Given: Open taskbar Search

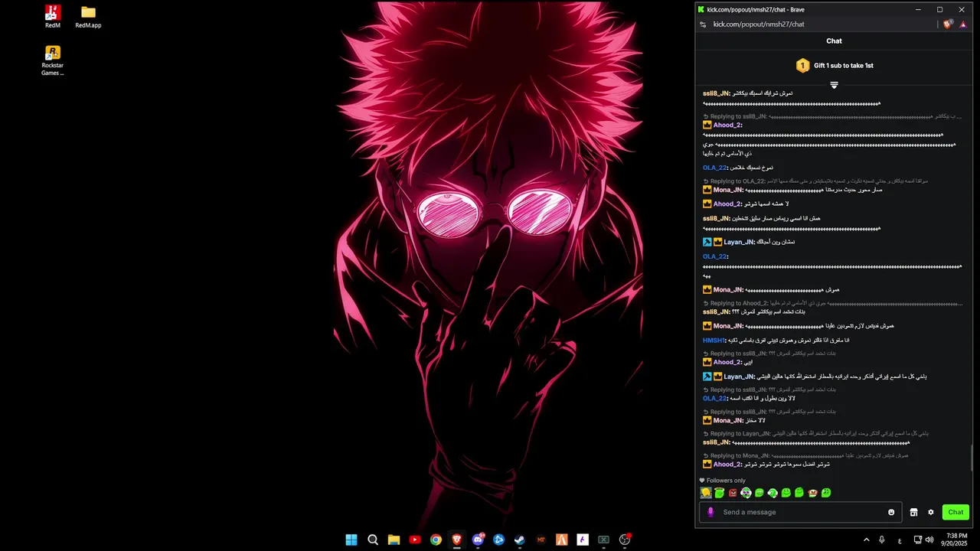Looking at the screenshot, I should (373, 540).
